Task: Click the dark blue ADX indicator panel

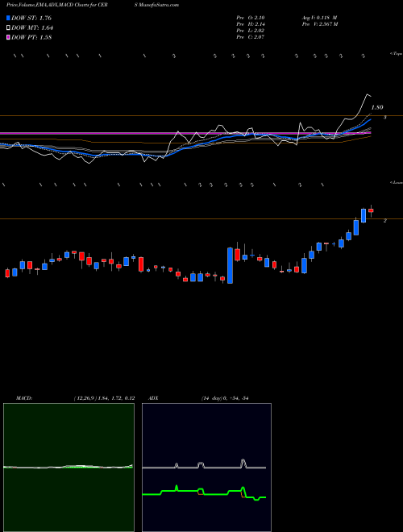Action: click(206, 468)
